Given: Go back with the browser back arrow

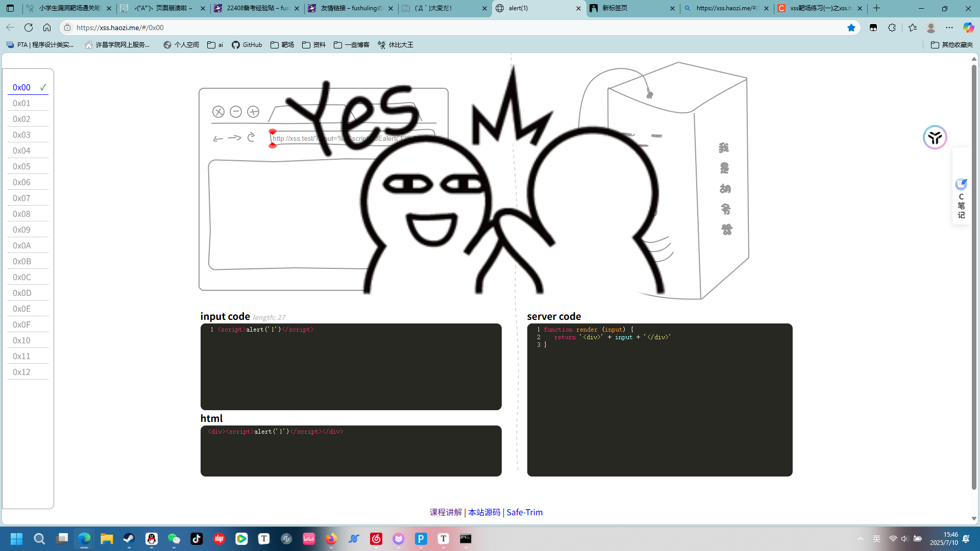Looking at the screenshot, I should [10, 28].
